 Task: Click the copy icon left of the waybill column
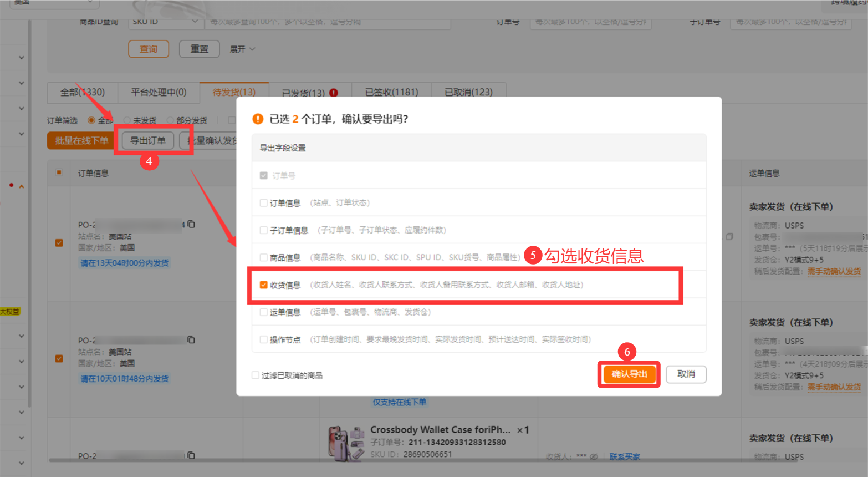pos(729,237)
